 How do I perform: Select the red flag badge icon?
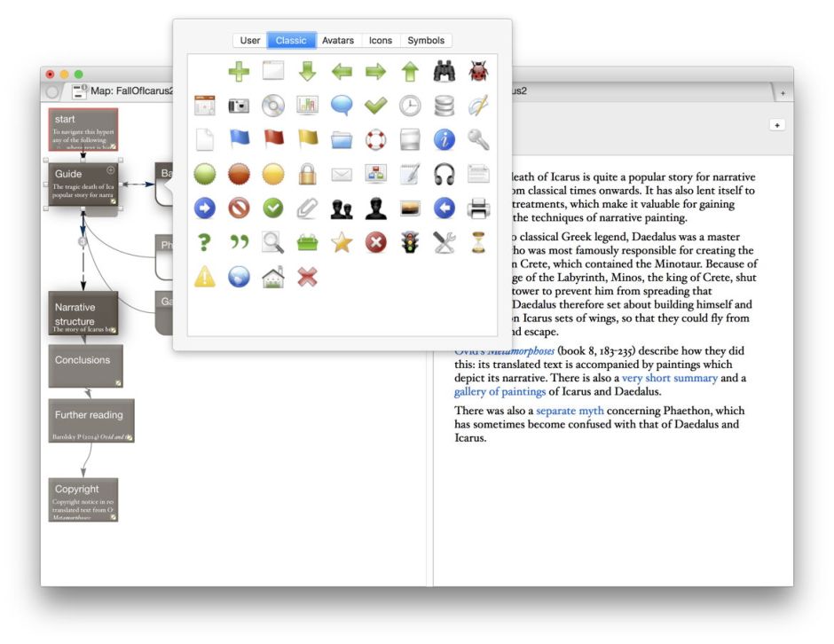coord(273,139)
